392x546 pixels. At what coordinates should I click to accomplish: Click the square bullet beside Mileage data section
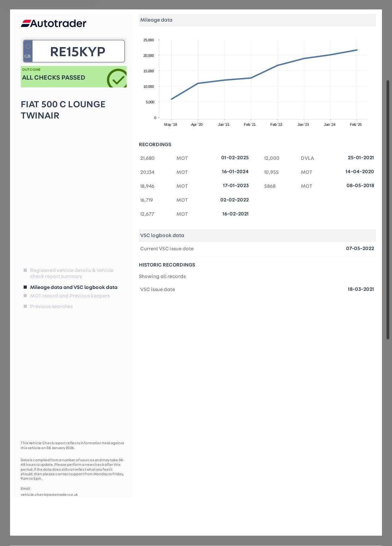(x=25, y=287)
